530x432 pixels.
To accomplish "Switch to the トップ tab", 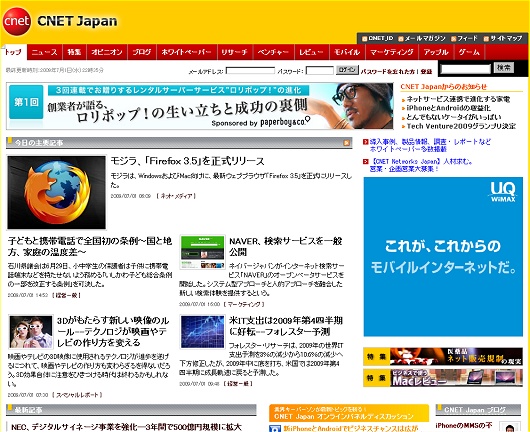I will 14,52.
